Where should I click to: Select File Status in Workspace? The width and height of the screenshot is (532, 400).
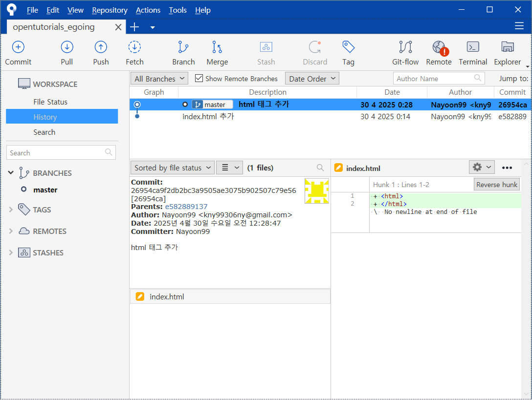point(62,102)
